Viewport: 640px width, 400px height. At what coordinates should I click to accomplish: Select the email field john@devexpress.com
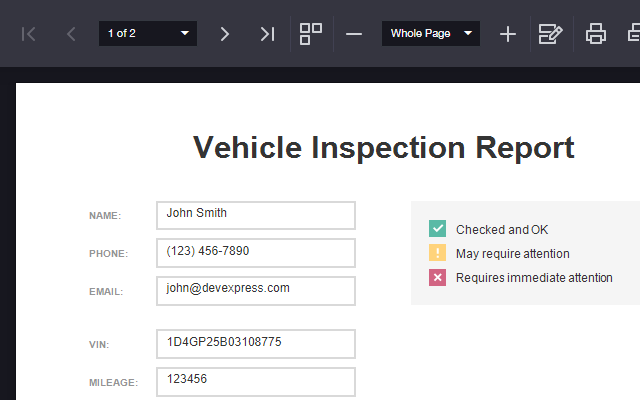(255, 290)
